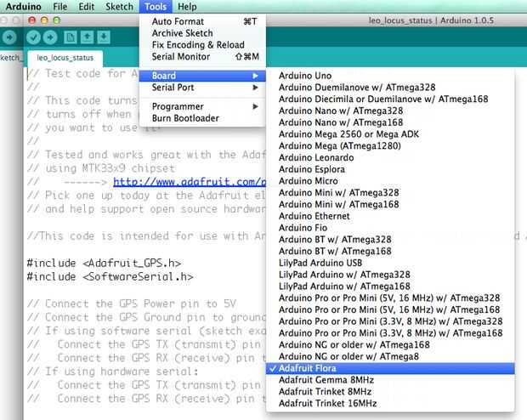Click the Upload arrow toolbar icon
The image size is (527, 420).
50,37
